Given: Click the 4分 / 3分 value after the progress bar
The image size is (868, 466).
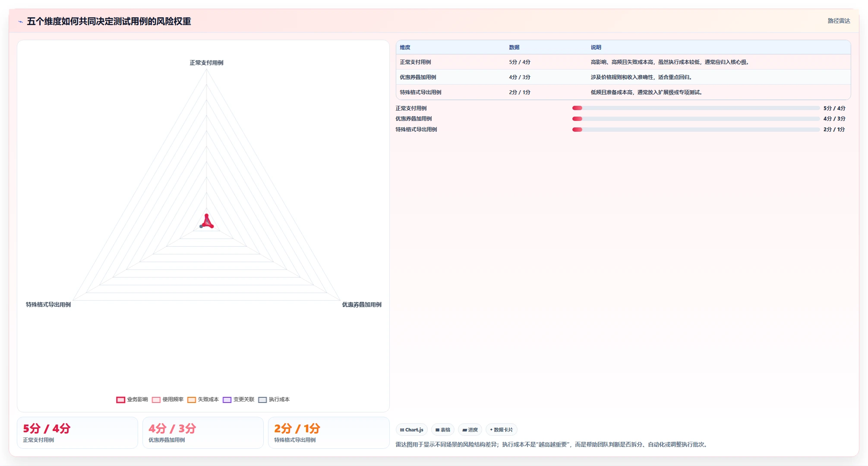Looking at the screenshot, I should 834,119.
